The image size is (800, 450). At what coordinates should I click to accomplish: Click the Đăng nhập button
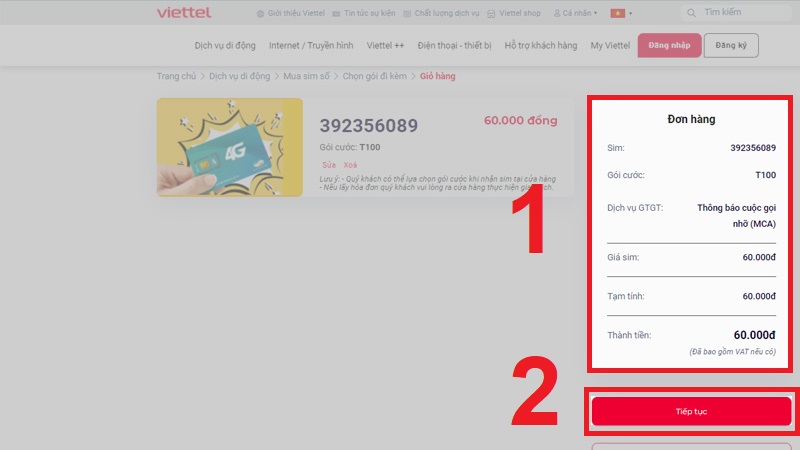pos(669,45)
